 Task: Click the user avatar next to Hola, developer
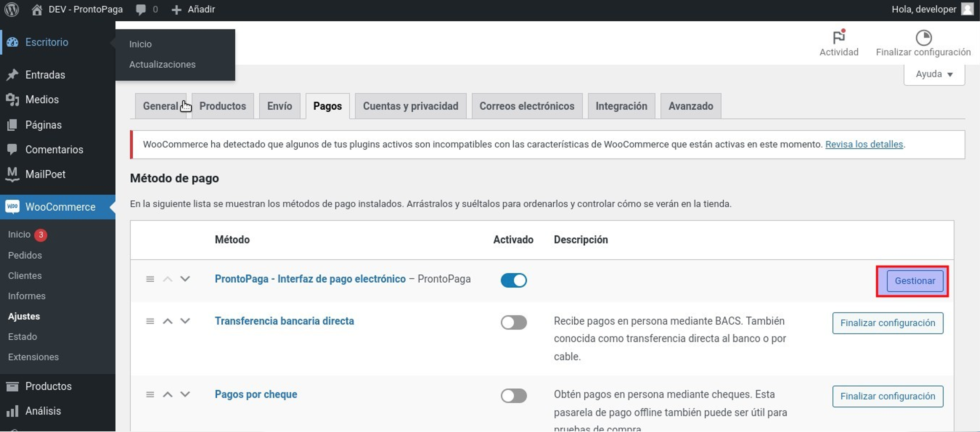[x=968, y=9]
